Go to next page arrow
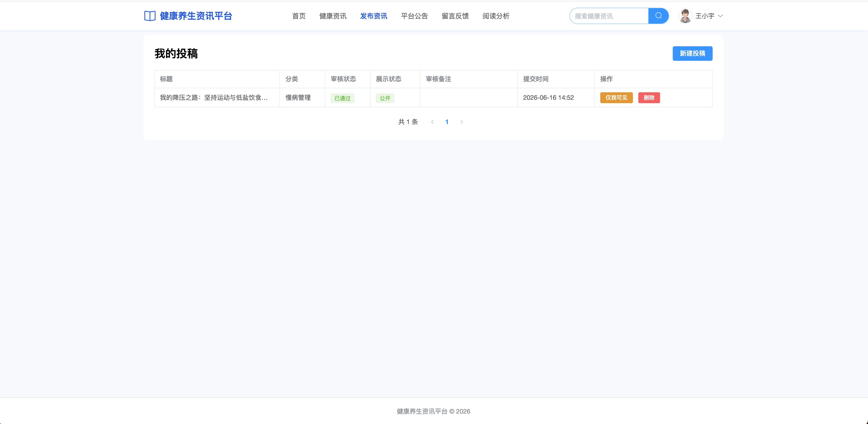 (462, 122)
